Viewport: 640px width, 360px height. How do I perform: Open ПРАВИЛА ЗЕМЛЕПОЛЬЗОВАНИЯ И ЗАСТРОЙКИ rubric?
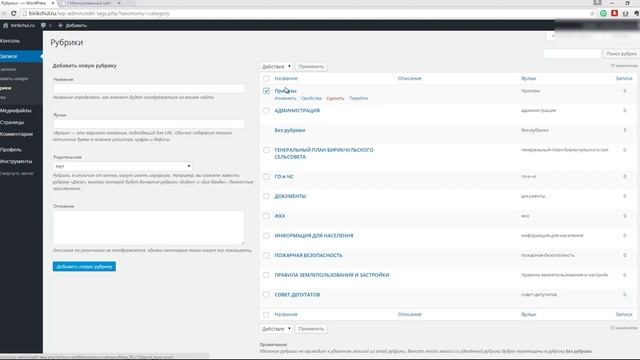tap(332, 275)
